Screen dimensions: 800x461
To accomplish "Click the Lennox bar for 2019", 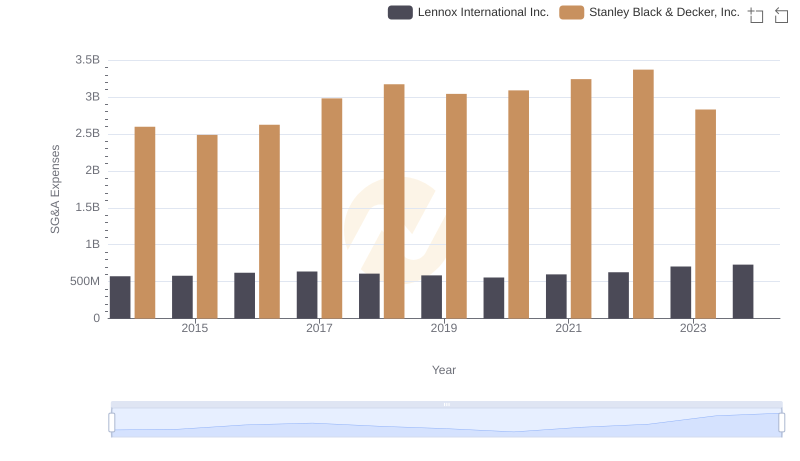I will (432, 297).
